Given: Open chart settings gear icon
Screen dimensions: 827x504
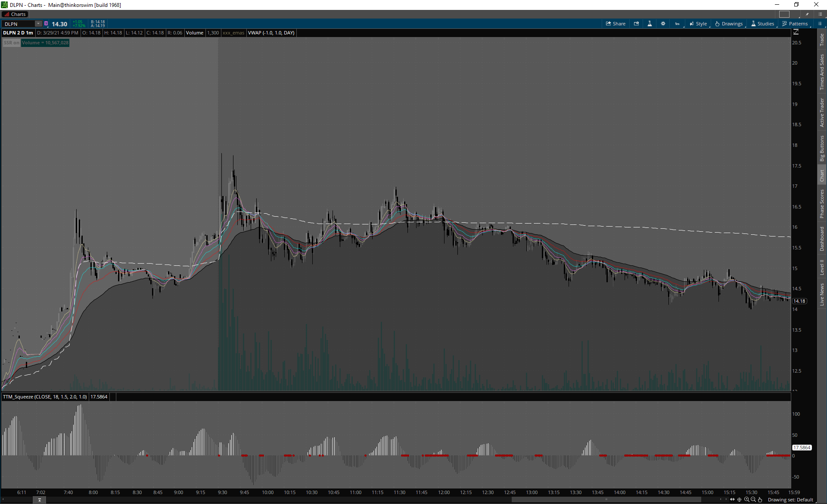Looking at the screenshot, I should pyautogui.click(x=663, y=24).
